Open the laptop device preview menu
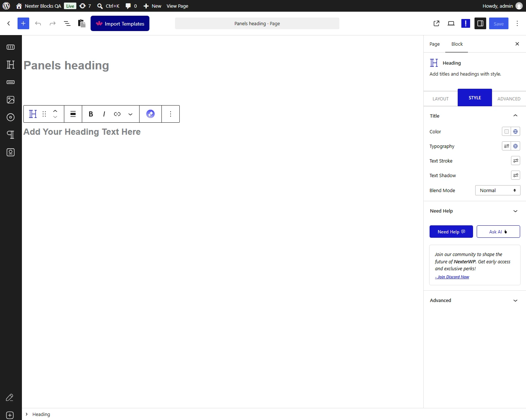526x420 pixels. click(451, 23)
